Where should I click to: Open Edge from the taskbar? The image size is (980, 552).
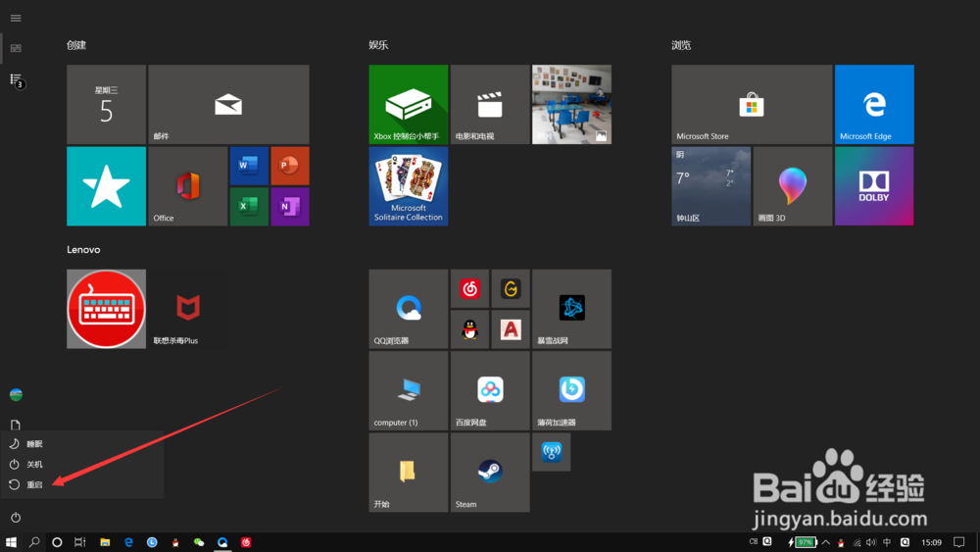click(x=128, y=542)
